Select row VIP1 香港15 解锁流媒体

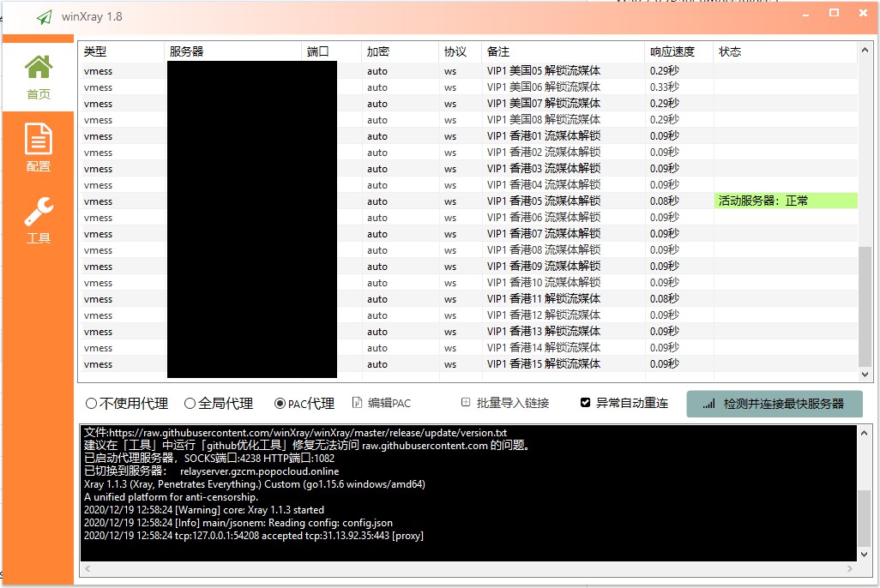(468, 363)
